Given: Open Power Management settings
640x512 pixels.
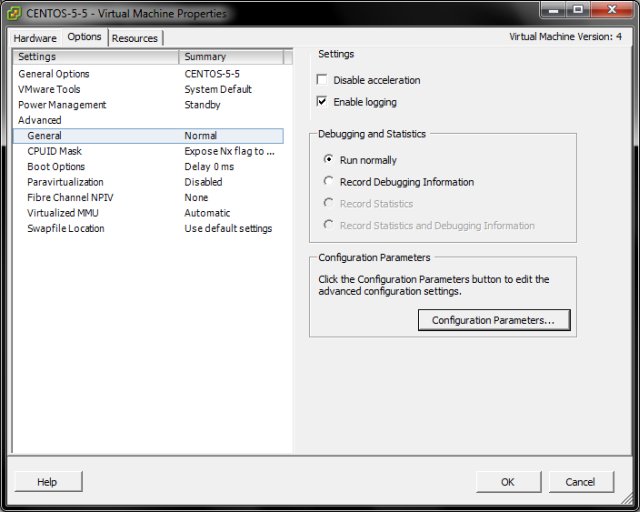Looking at the screenshot, I should (62, 105).
